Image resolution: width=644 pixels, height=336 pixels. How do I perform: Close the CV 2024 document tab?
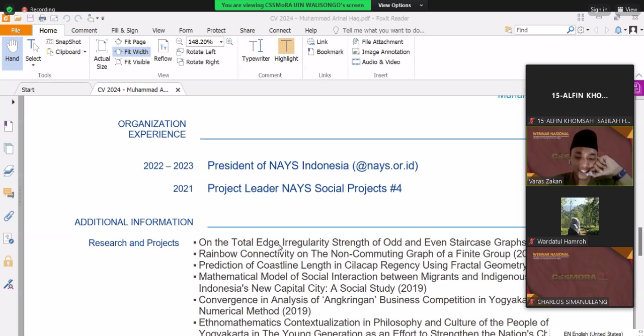pos(178,90)
